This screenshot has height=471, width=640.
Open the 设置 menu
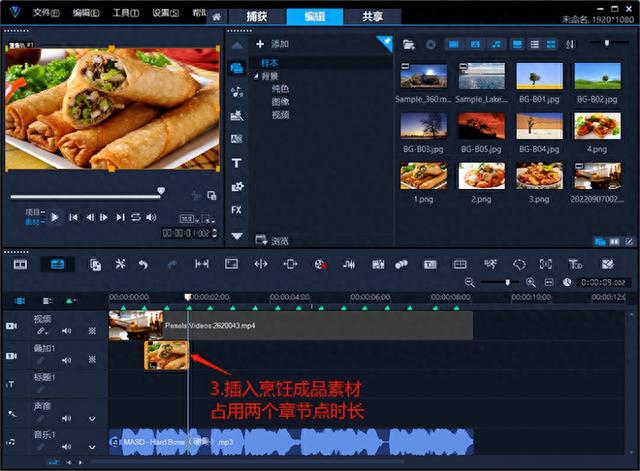[x=166, y=13]
